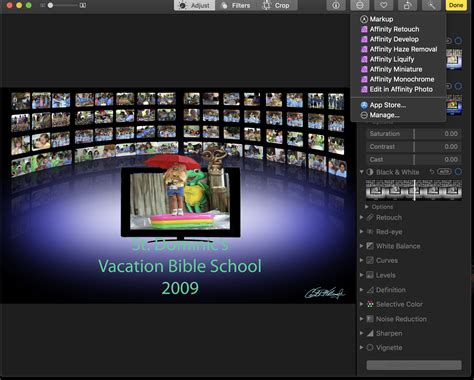Expand the Vignette section arrow
Viewport: 474px width, 380px height.
361,347
